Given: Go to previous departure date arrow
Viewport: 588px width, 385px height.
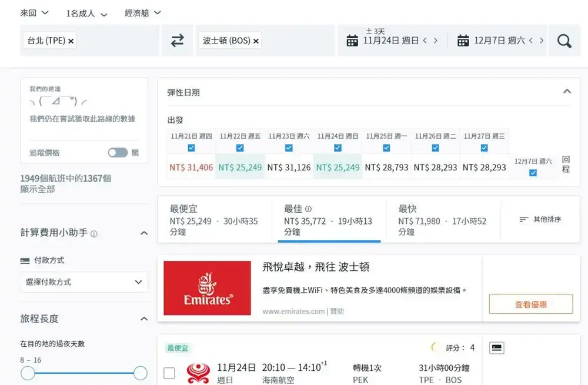Looking at the screenshot, I should 425,41.
